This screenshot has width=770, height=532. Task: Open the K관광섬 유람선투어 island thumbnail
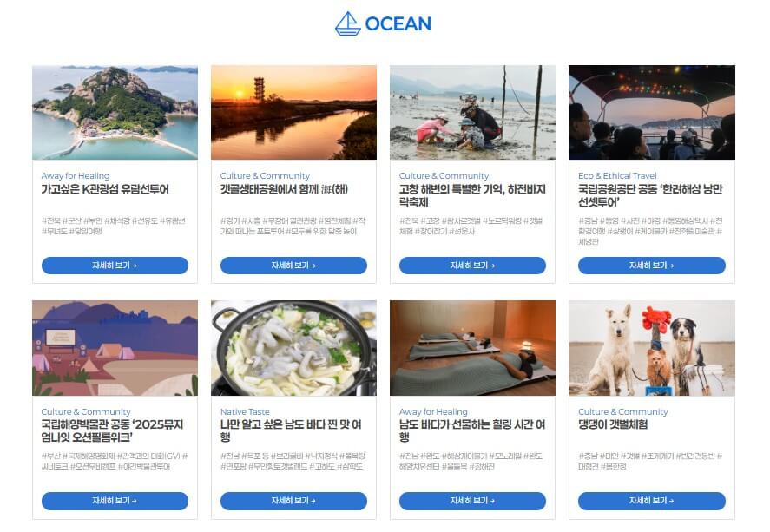pyautogui.click(x=115, y=112)
